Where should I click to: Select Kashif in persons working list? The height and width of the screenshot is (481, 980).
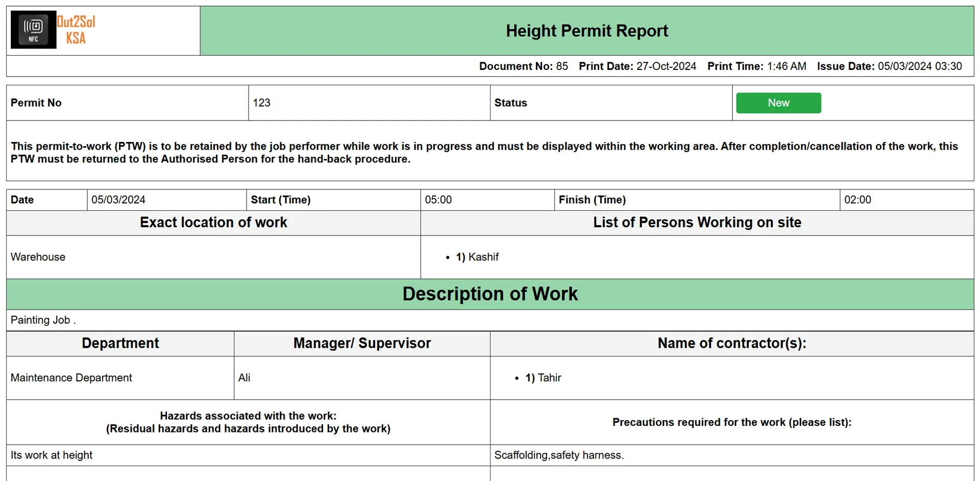point(483,257)
